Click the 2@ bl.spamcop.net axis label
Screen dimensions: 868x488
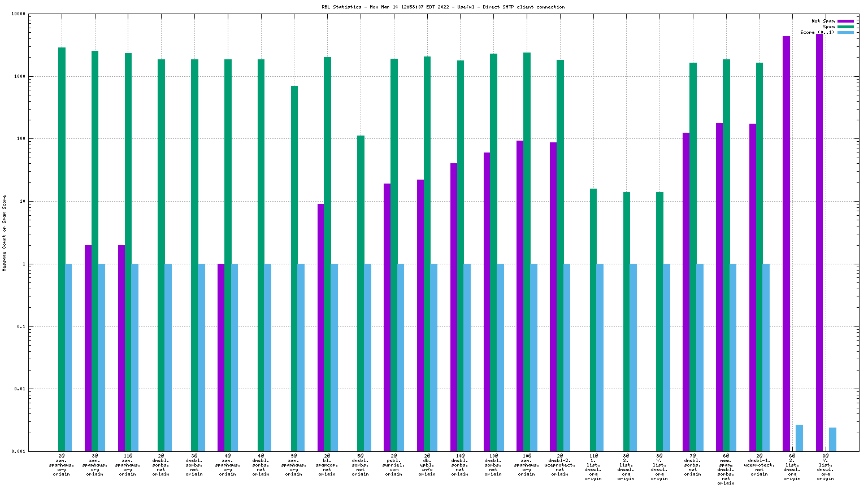327,464
